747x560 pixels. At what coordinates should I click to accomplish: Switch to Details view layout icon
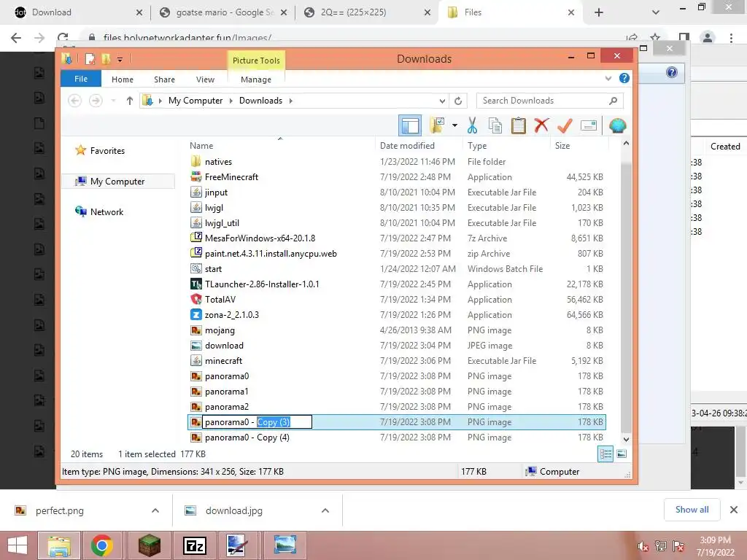point(605,454)
